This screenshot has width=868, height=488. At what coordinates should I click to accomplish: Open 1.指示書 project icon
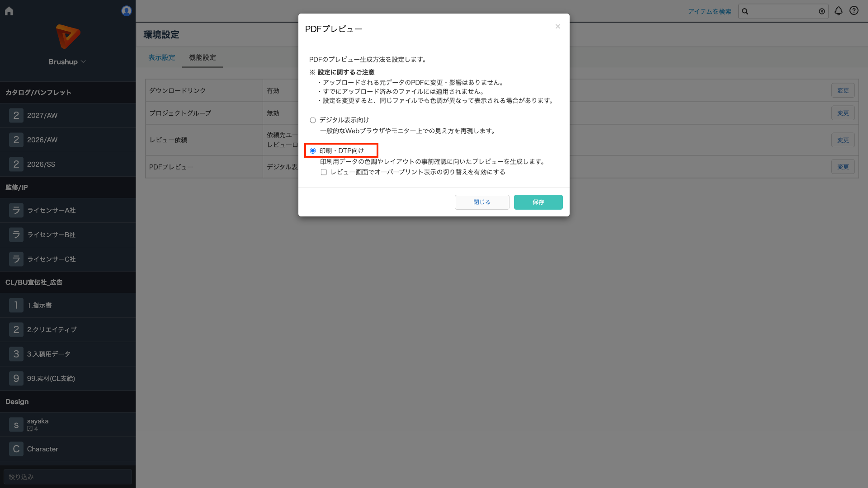tap(16, 305)
